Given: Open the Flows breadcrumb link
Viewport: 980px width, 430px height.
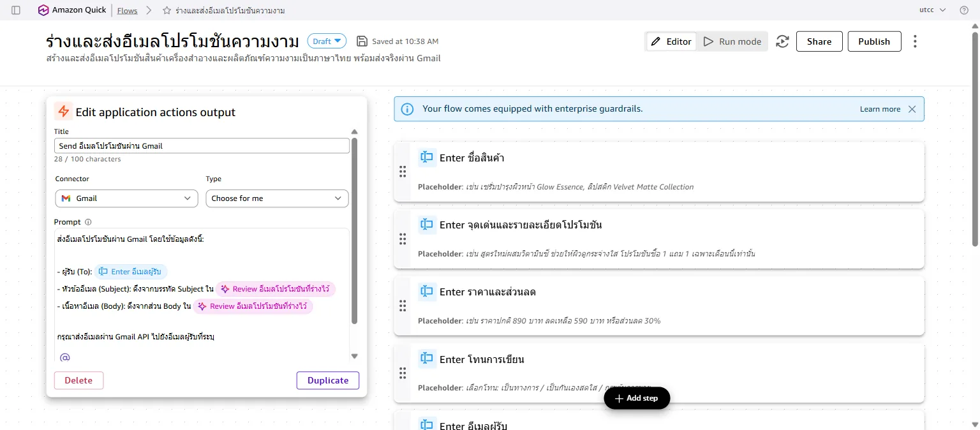Looking at the screenshot, I should pos(128,10).
